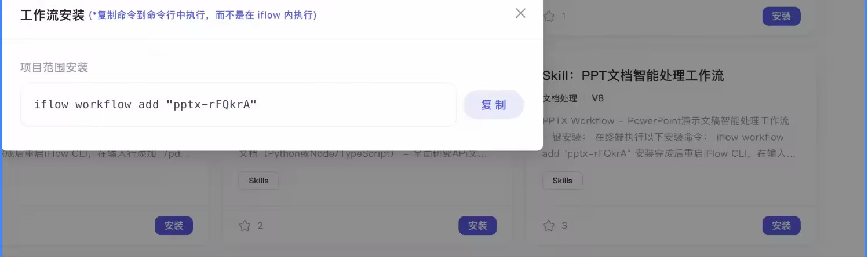Star the card showing 1 favorite

point(548,16)
